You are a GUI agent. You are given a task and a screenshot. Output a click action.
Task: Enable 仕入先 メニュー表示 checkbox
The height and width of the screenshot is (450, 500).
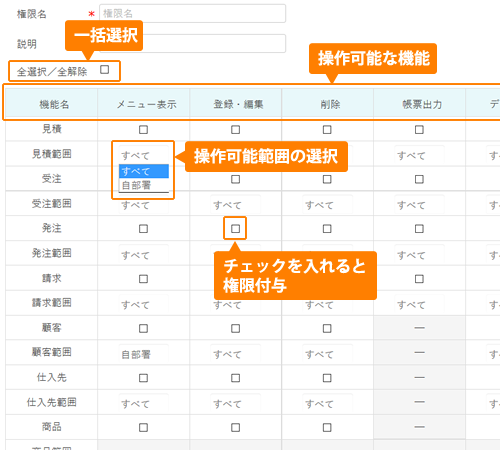tap(143, 378)
